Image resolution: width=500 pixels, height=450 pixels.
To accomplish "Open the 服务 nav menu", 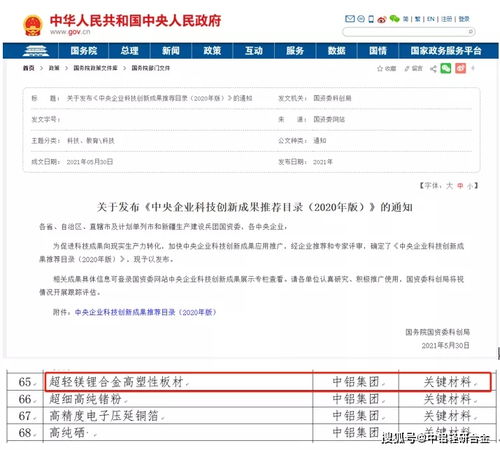I will coord(295,51).
